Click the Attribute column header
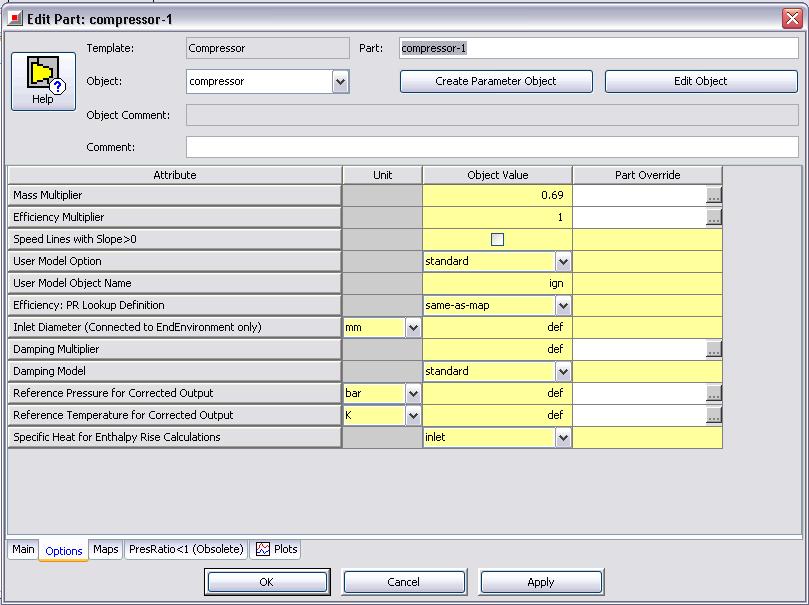 tap(175, 175)
